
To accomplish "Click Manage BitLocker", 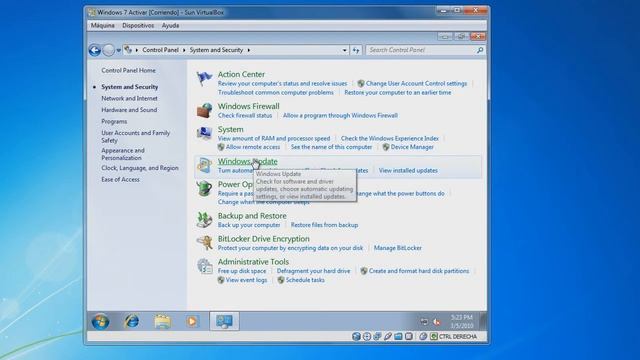I will tap(398, 248).
